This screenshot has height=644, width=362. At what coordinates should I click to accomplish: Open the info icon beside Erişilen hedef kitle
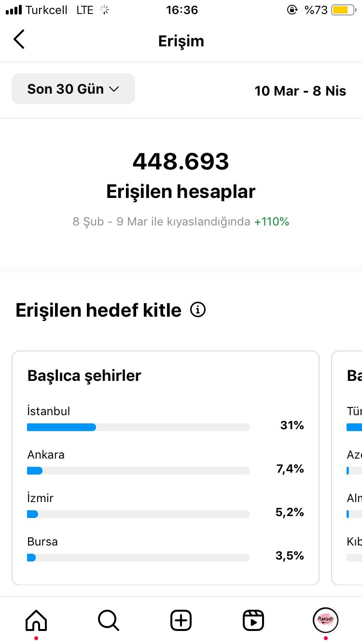click(x=198, y=309)
